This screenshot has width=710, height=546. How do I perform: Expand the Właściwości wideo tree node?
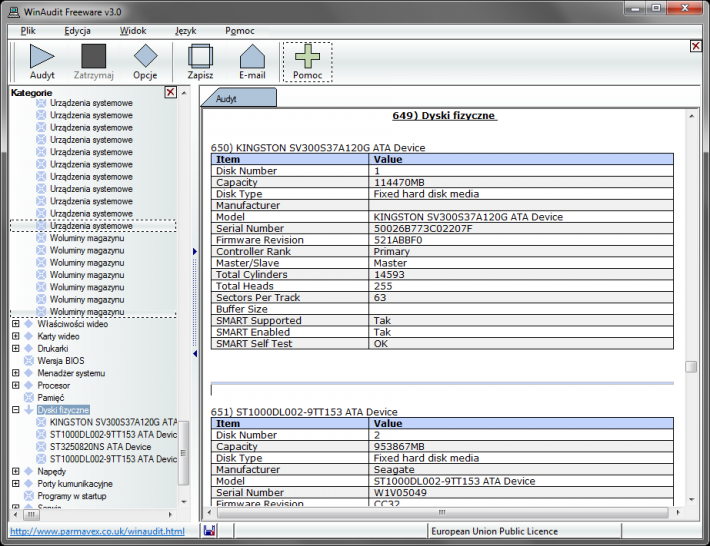pyautogui.click(x=15, y=324)
